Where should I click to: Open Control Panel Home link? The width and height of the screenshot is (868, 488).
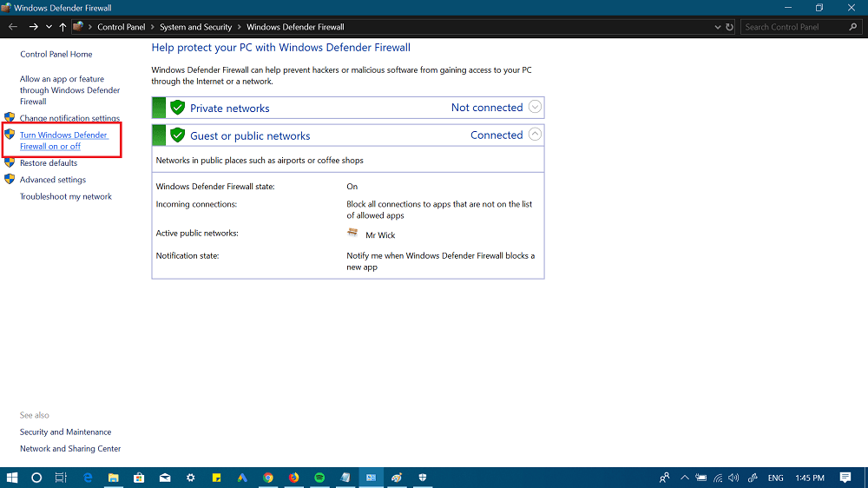pos(56,55)
